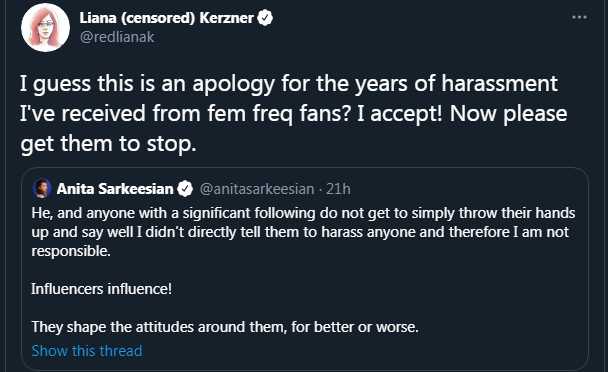Click the line 'Influencers influence!'
The height and width of the screenshot is (372, 608).
102,289
